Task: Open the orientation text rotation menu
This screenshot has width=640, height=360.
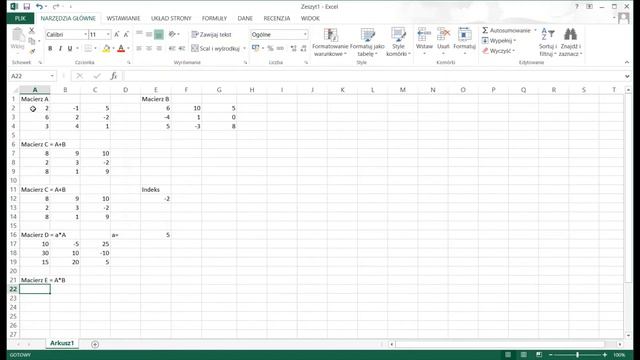Action: coord(174,35)
